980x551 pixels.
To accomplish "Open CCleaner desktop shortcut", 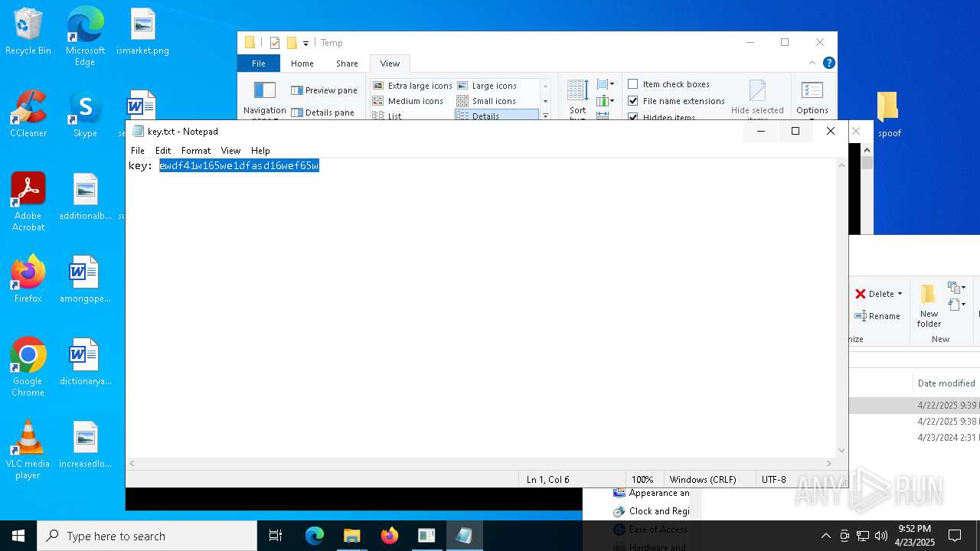I will [28, 114].
